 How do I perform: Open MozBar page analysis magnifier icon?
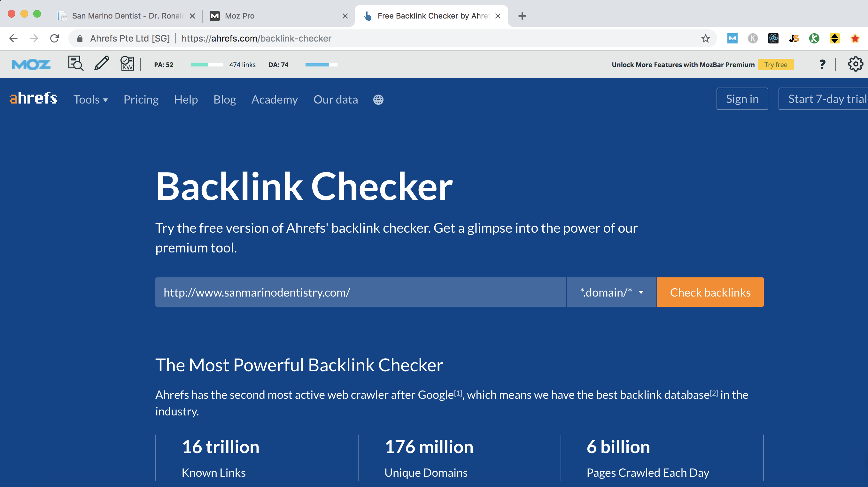[x=76, y=63]
